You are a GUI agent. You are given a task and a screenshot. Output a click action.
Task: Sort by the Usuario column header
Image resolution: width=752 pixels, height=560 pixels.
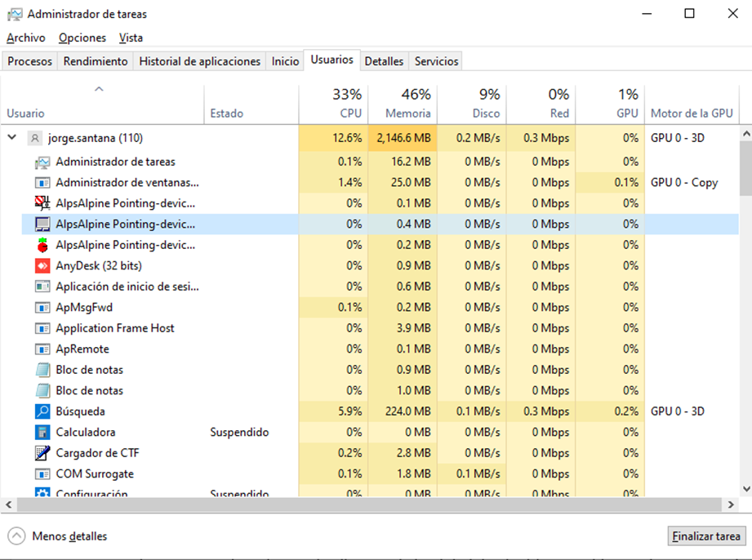pos(26,113)
